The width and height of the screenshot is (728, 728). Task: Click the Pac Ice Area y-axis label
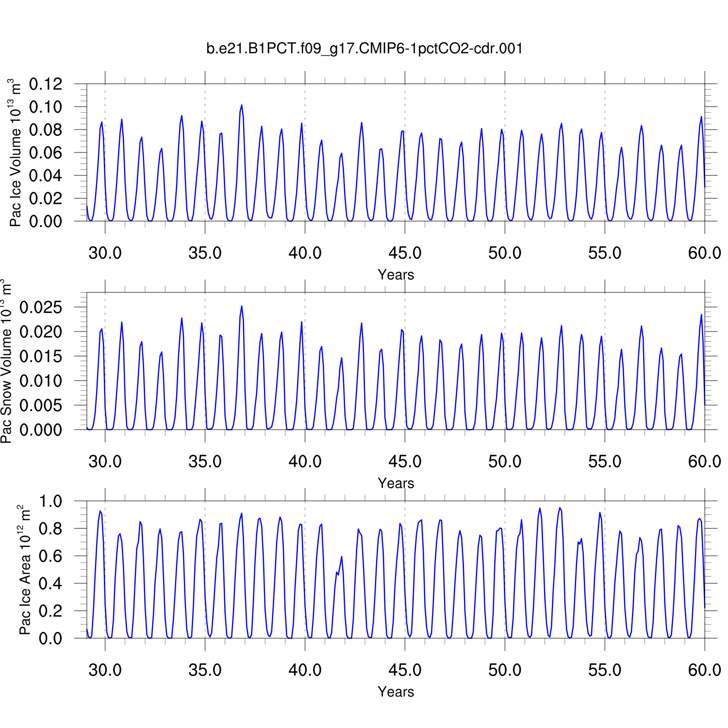(25, 570)
